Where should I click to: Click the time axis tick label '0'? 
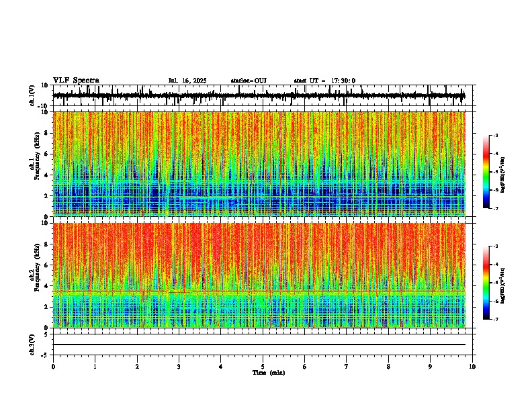[53, 367]
